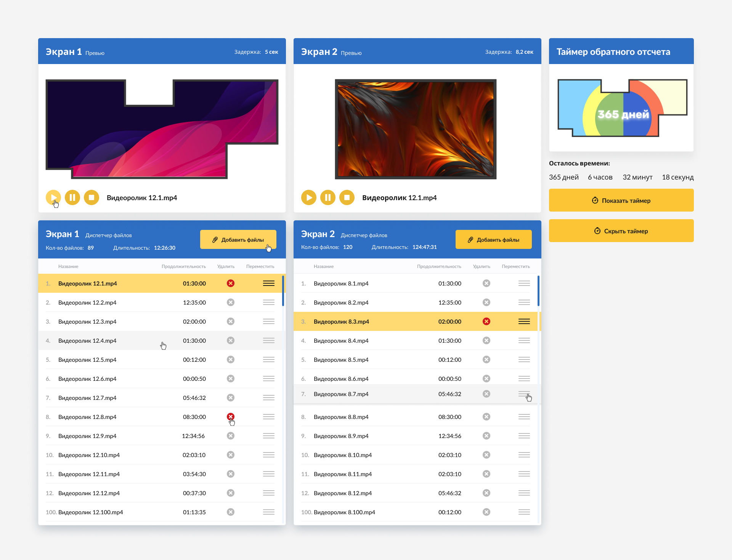
Task: Click reorder handle for Видеоролик 12.1.mp4
Action: [269, 283]
